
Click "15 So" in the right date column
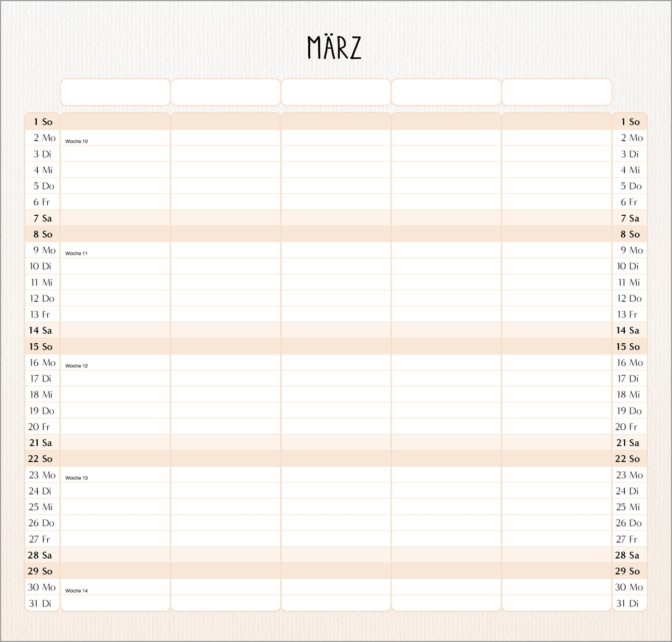(628, 346)
